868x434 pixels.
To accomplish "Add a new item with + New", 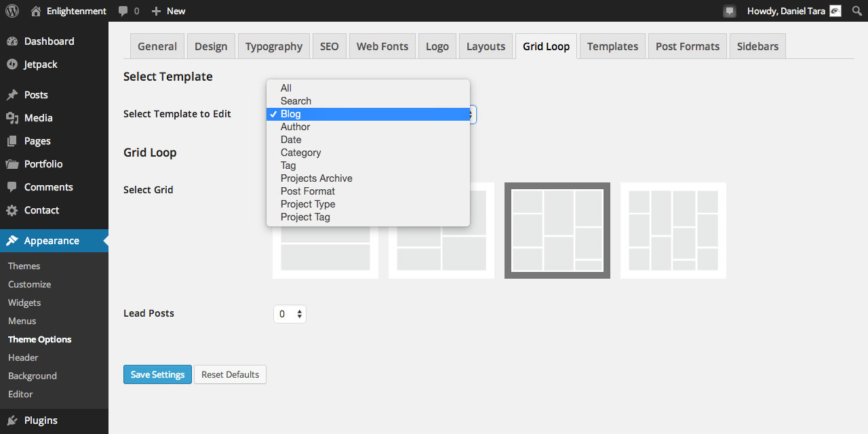I will pyautogui.click(x=168, y=11).
